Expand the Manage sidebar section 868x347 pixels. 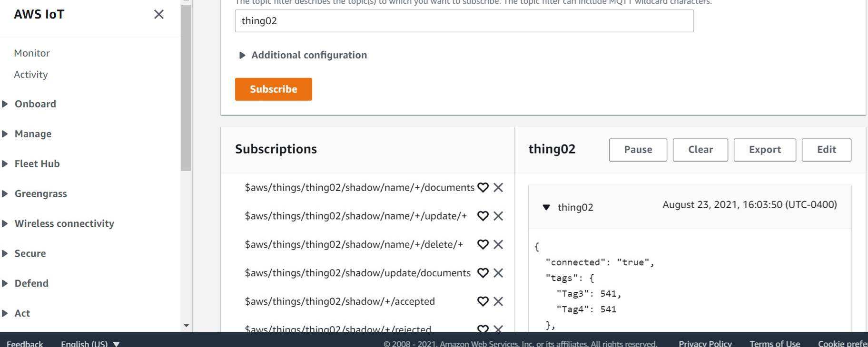pos(33,134)
